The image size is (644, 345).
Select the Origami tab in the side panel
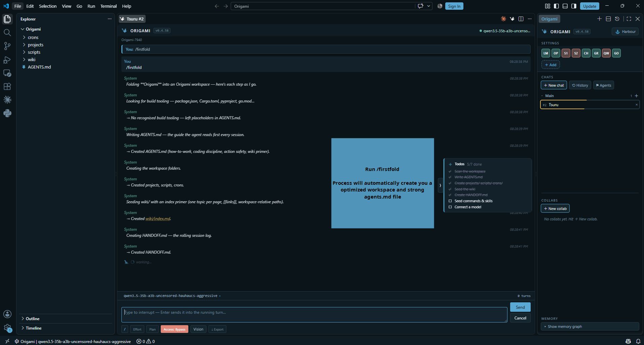(549, 19)
